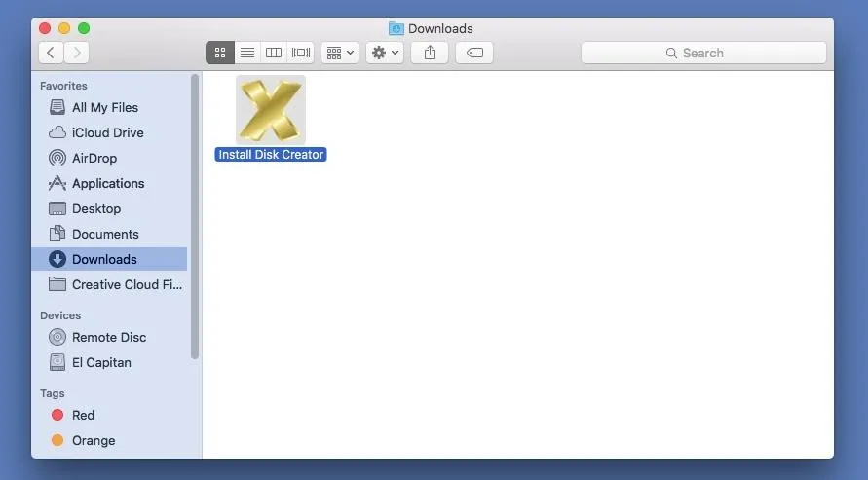Click the Search field
The height and width of the screenshot is (480, 868).
click(703, 53)
